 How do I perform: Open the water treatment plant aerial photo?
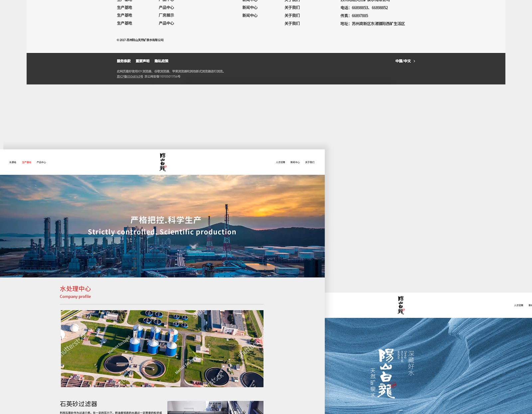click(x=162, y=348)
